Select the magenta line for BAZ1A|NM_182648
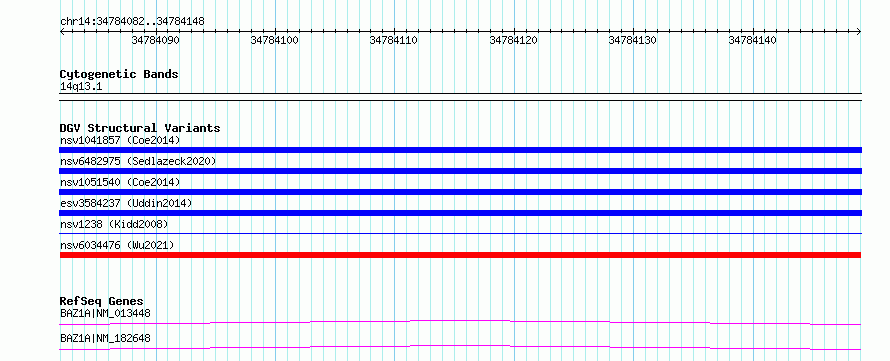Screen dimensions: 890x361 [460, 347]
